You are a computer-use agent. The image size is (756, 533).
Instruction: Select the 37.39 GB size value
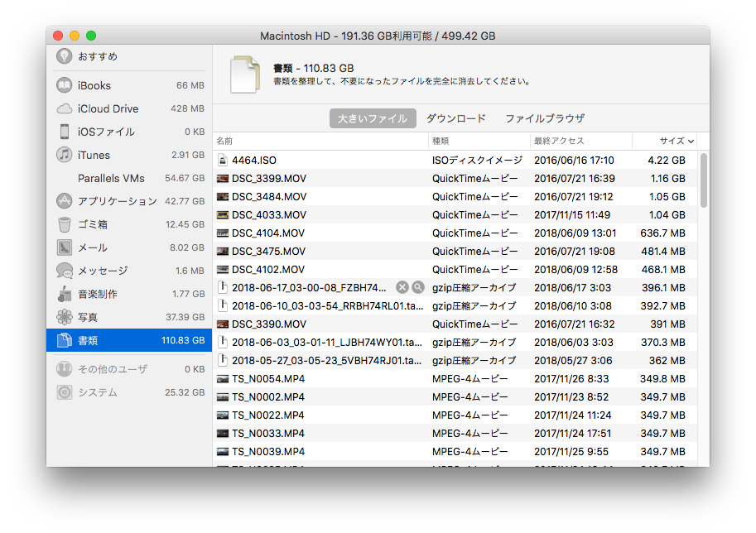[185, 317]
